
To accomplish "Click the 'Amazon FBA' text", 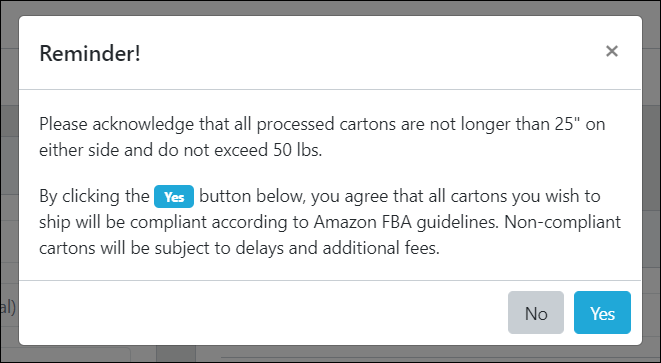I will pos(363,222).
